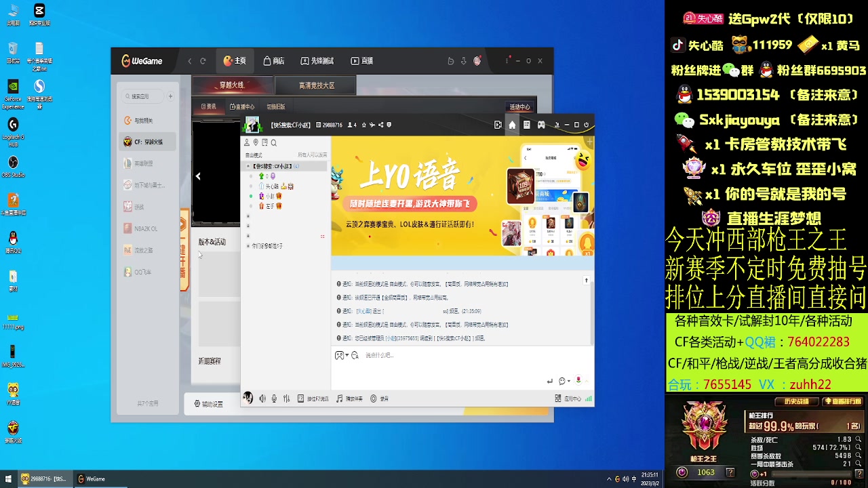The height and width of the screenshot is (488, 868).
Task: Open the WeGame 商店 tab
Action: tap(274, 61)
